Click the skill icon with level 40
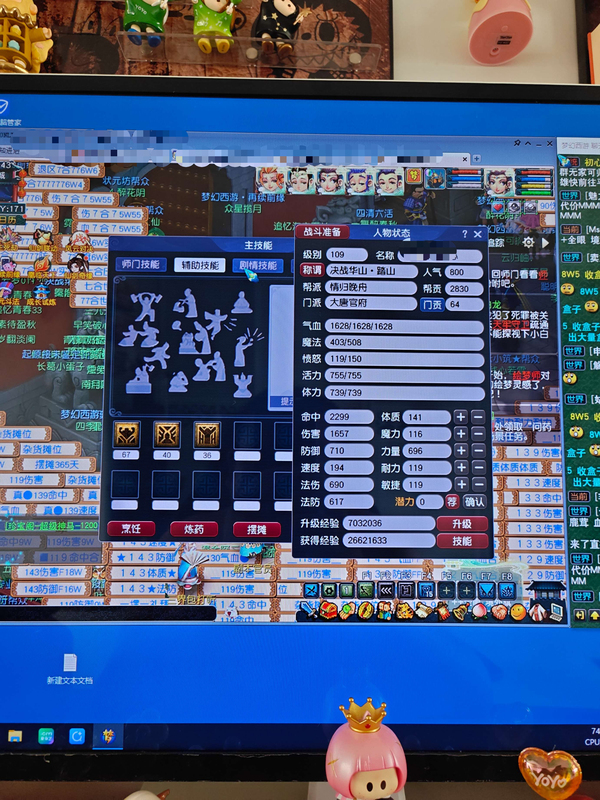Image resolution: width=600 pixels, height=800 pixels. point(166,434)
